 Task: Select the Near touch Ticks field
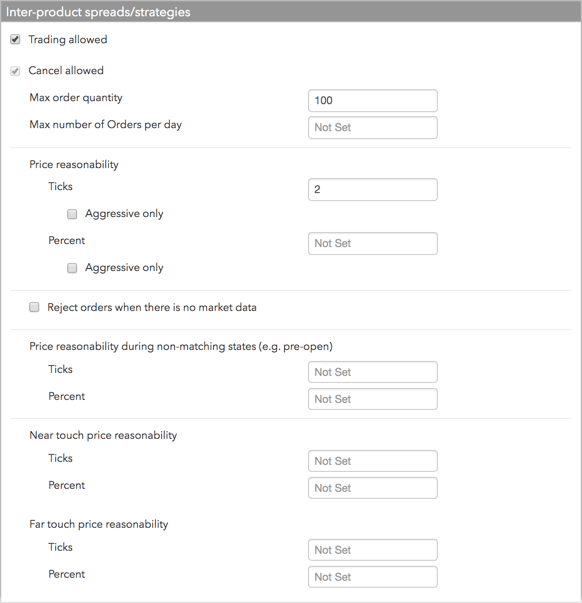coord(373,461)
